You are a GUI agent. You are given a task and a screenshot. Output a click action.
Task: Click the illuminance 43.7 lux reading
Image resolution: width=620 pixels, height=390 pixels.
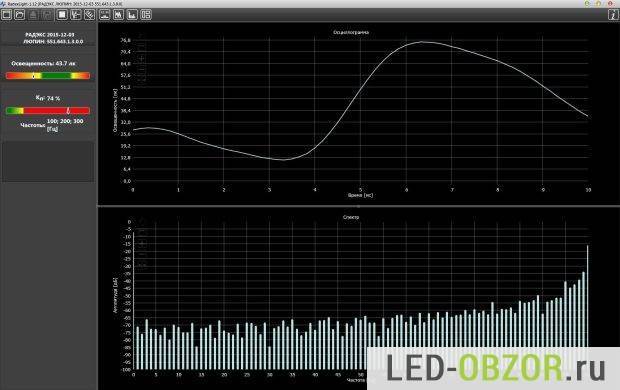[x=43, y=63]
